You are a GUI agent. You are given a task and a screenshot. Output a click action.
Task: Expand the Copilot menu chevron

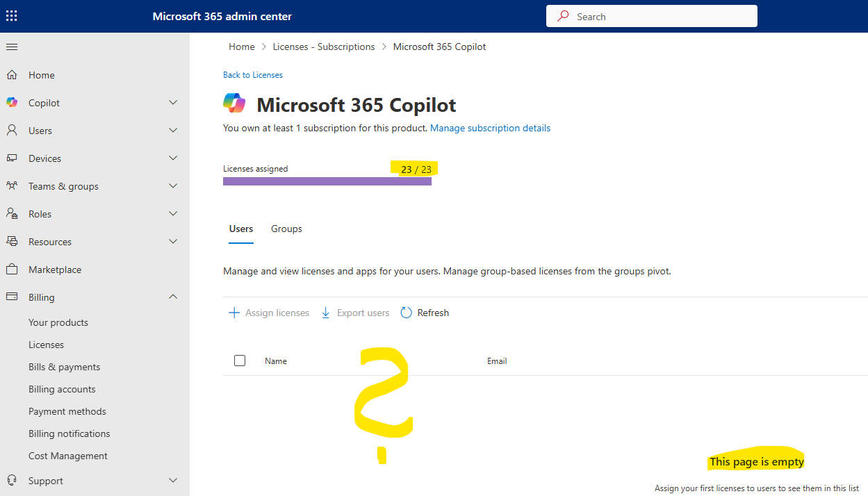[x=173, y=103]
